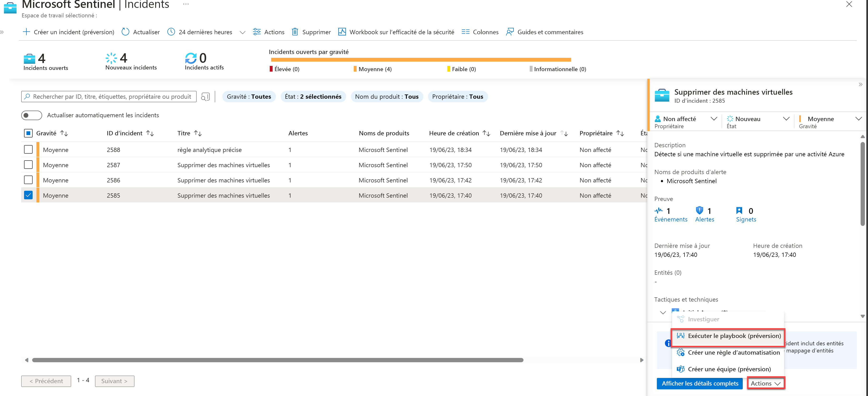
Task: Click the Actualiser refresh icon
Action: (x=125, y=32)
